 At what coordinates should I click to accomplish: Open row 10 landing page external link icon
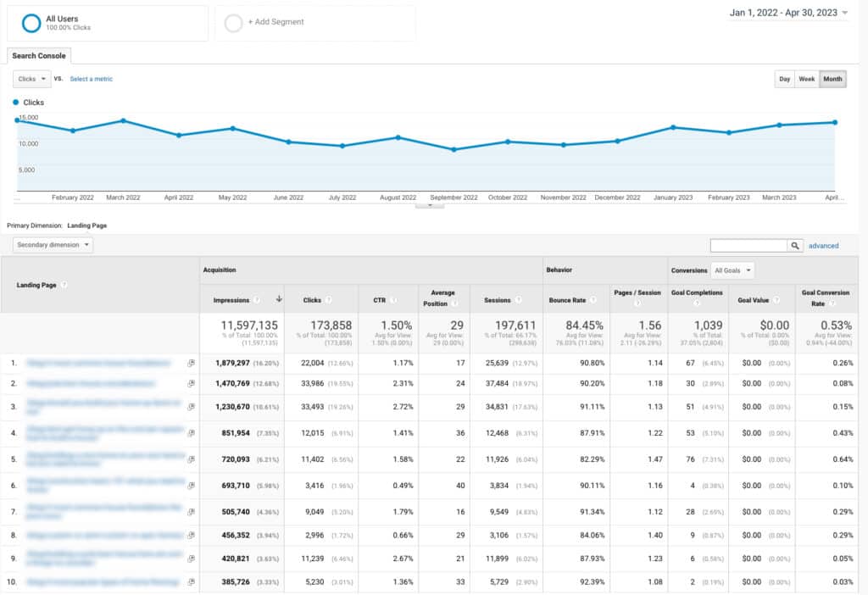[191, 582]
